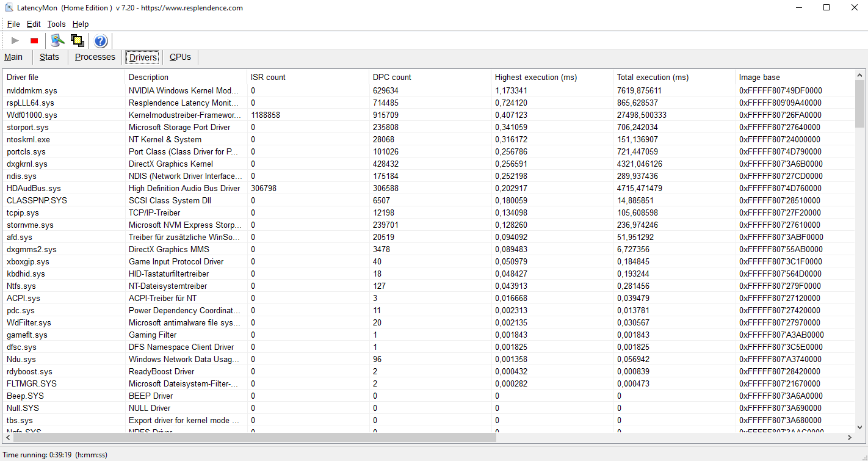
Task: Select the dfsc.sys driver row
Action: click(429, 347)
